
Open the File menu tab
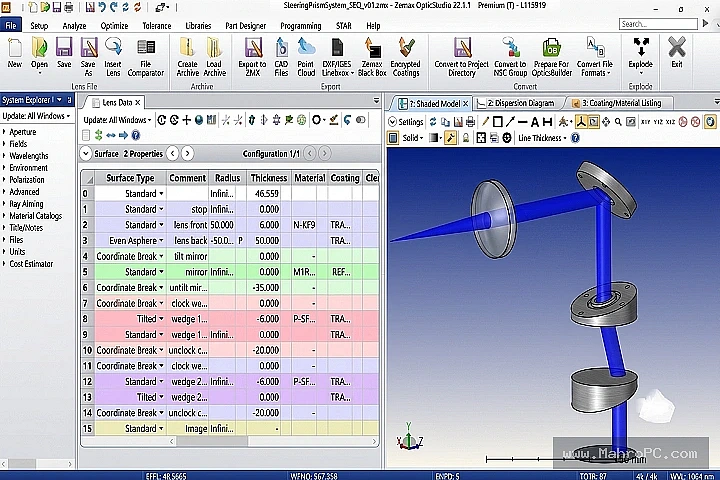click(11, 26)
